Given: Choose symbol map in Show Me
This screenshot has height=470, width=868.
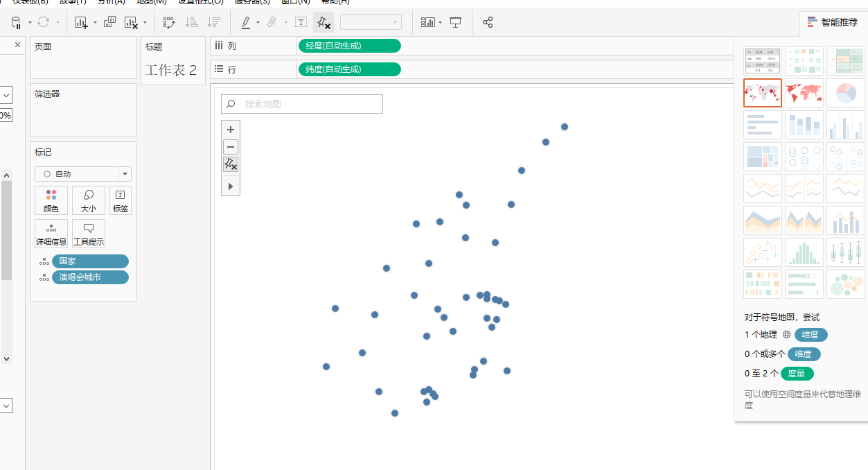Looking at the screenshot, I should (763, 93).
